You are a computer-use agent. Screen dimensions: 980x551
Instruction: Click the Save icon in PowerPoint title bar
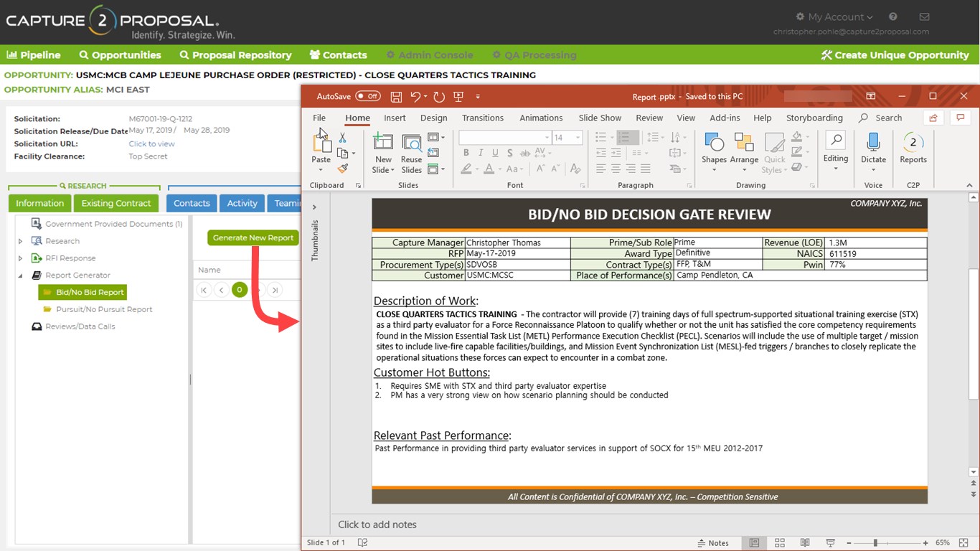pos(396,96)
